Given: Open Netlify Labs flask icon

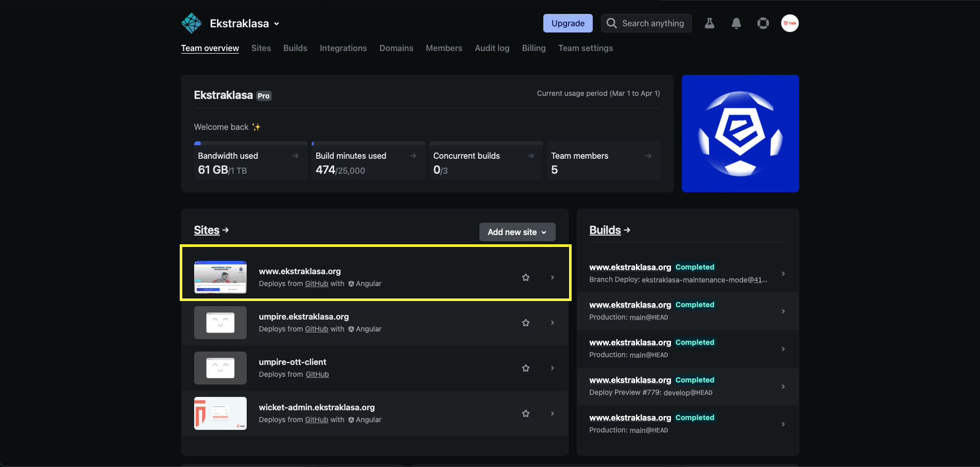Looking at the screenshot, I should coord(710,23).
